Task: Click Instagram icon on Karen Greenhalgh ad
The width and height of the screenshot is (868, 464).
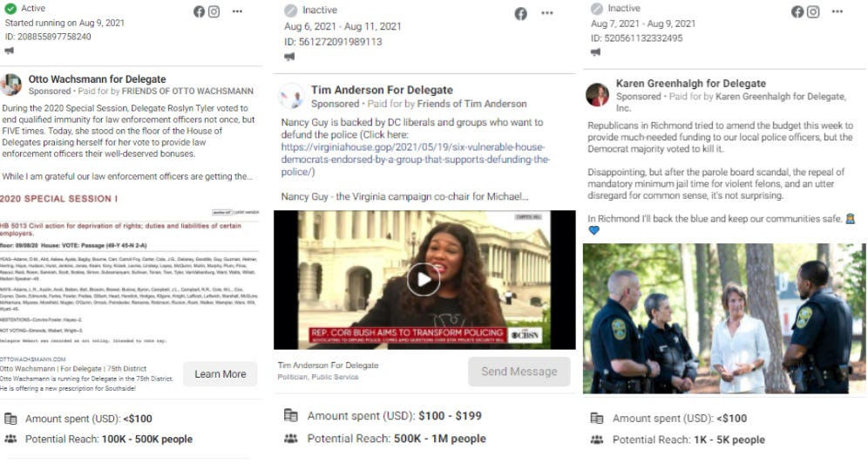Action: coord(813,11)
